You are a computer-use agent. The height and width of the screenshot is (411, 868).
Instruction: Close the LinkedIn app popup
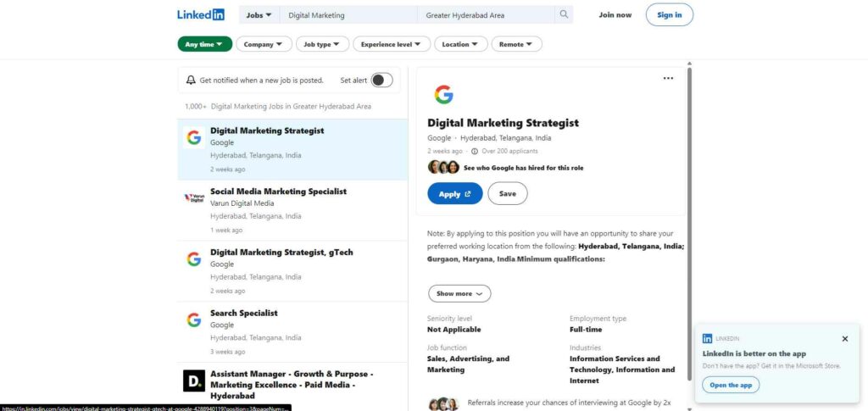coord(845,338)
